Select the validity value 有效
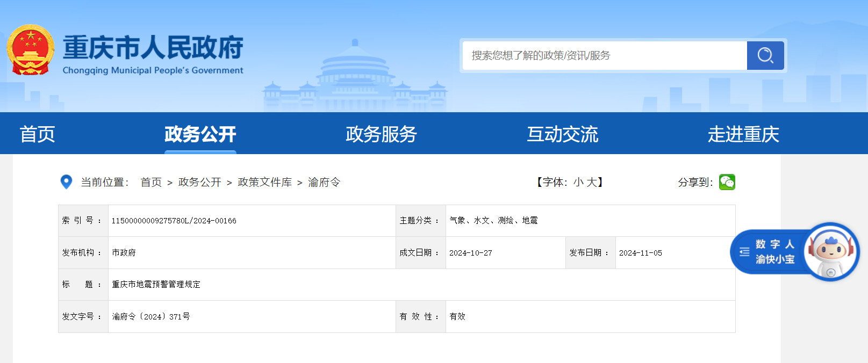 [457, 317]
